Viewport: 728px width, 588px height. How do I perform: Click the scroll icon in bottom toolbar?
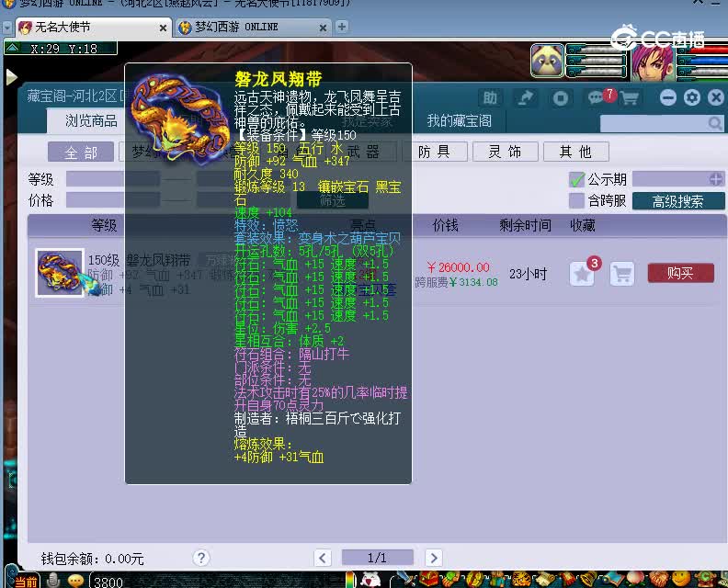click(x=545, y=579)
